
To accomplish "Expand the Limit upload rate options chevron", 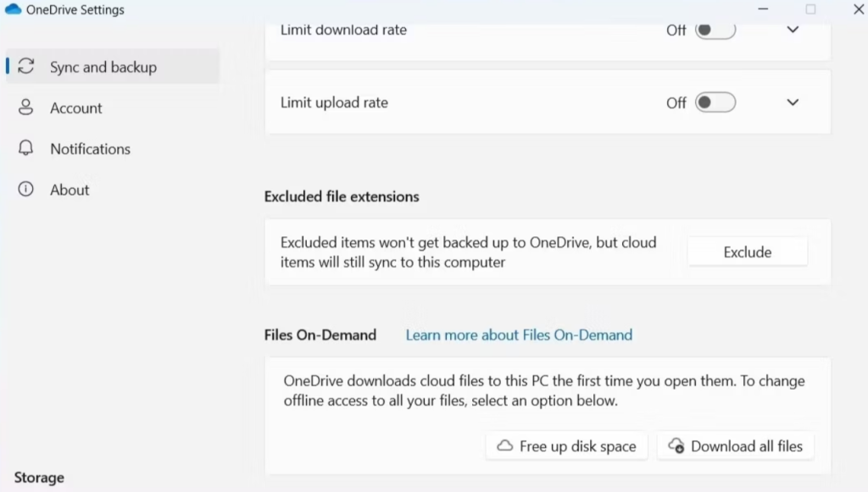I will tap(793, 102).
